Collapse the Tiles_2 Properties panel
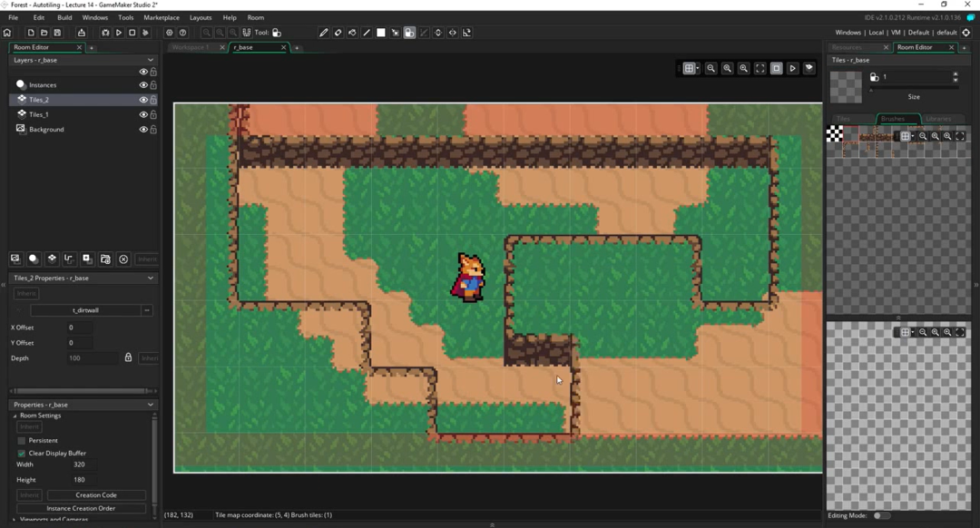Screen dimensions: 980x528 coord(151,278)
